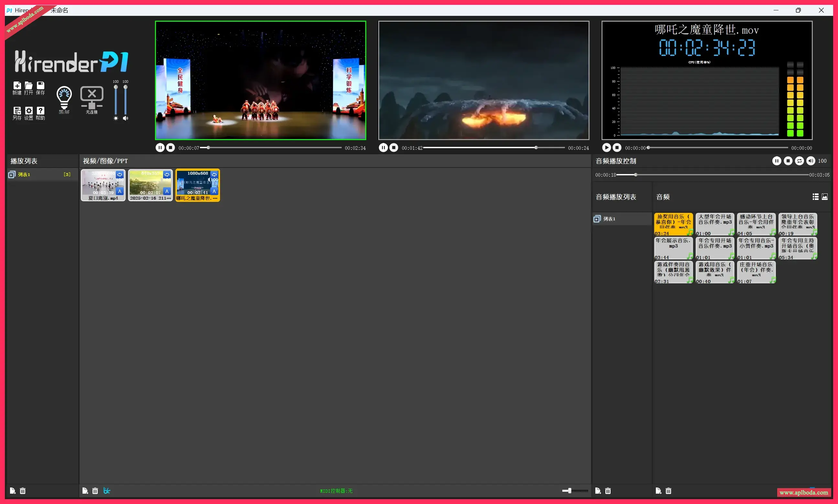838x504 pixels.
Task: Play the third monitor window
Action: (x=606, y=148)
